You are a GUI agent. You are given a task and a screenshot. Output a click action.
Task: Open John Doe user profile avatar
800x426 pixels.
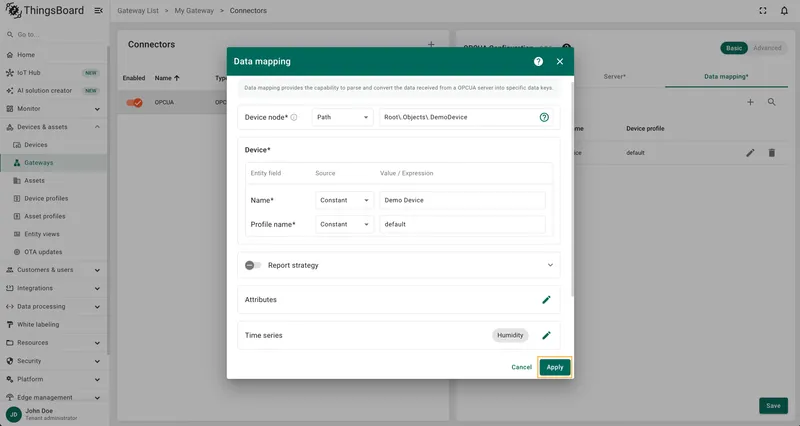(x=14, y=414)
